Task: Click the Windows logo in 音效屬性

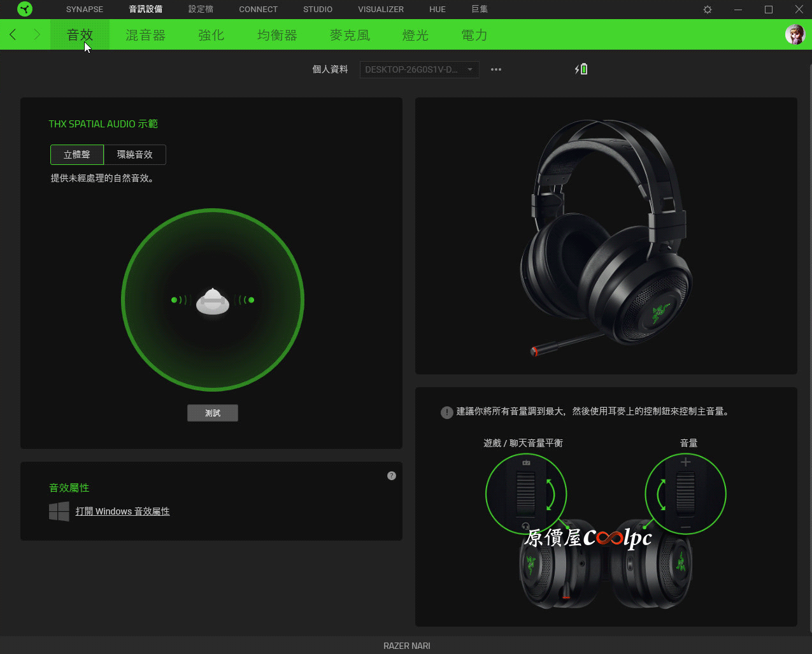Action: 59,511
